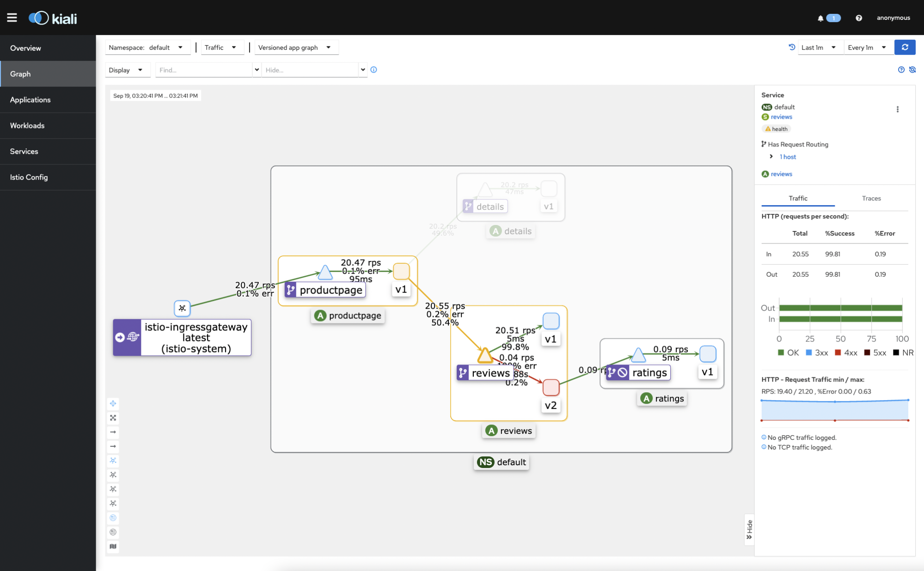Screen dimensions: 924x571
Task: Click the zoom-to-fit graph icon
Action: [113, 418]
